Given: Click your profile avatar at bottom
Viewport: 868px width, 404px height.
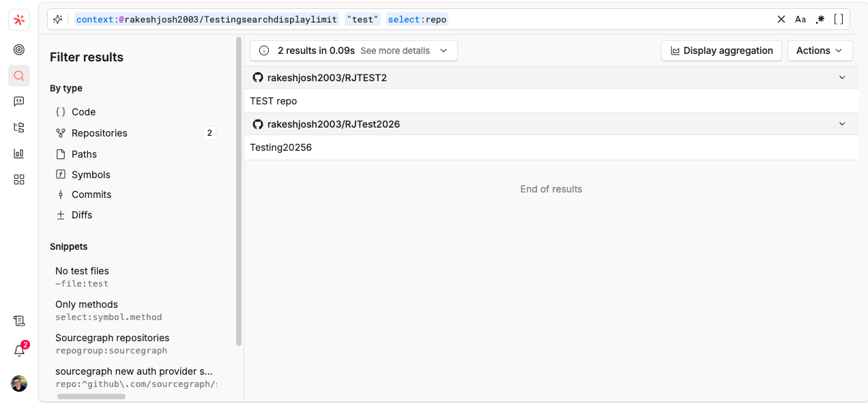Looking at the screenshot, I should click(18, 384).
